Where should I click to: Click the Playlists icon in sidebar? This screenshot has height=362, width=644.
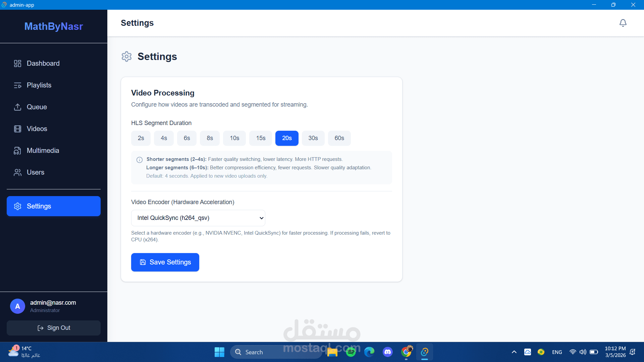(x=17, y=85)
